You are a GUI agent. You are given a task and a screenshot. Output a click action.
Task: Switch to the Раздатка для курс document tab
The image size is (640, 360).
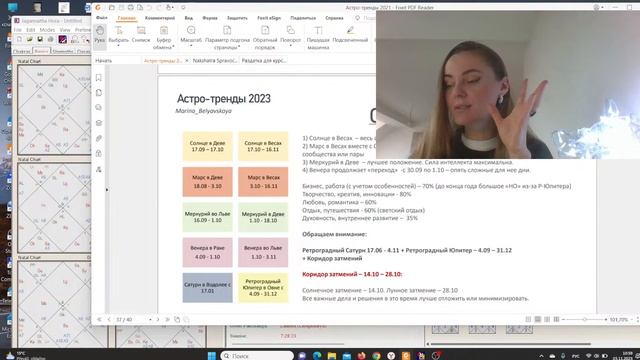pyautogui.click(x=264, y=60)
